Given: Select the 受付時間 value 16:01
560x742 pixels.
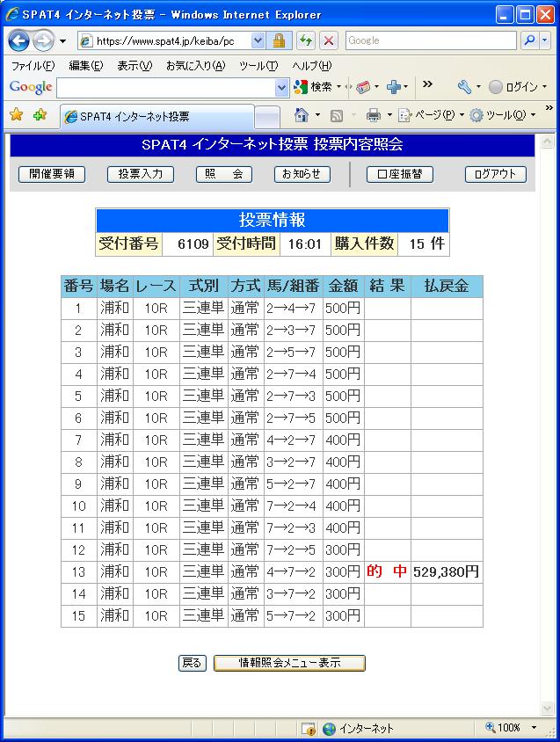Looking at the screenshot, I should (304, 244).
